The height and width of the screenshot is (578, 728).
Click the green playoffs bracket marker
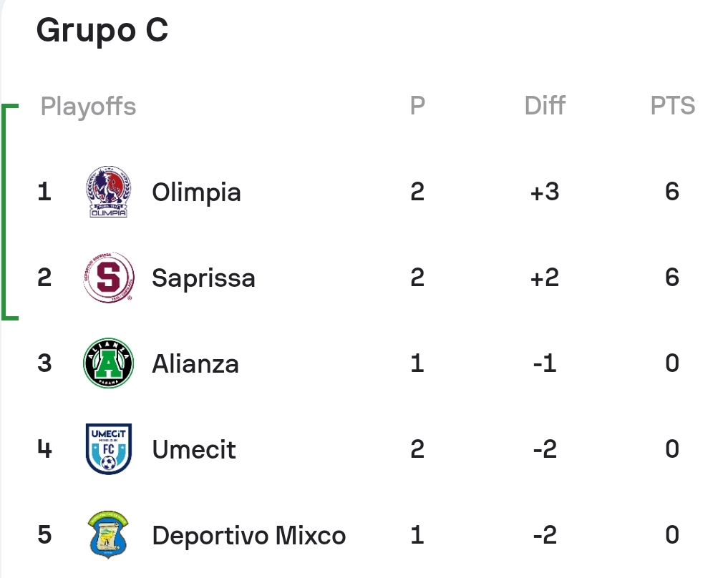[9, 212]
